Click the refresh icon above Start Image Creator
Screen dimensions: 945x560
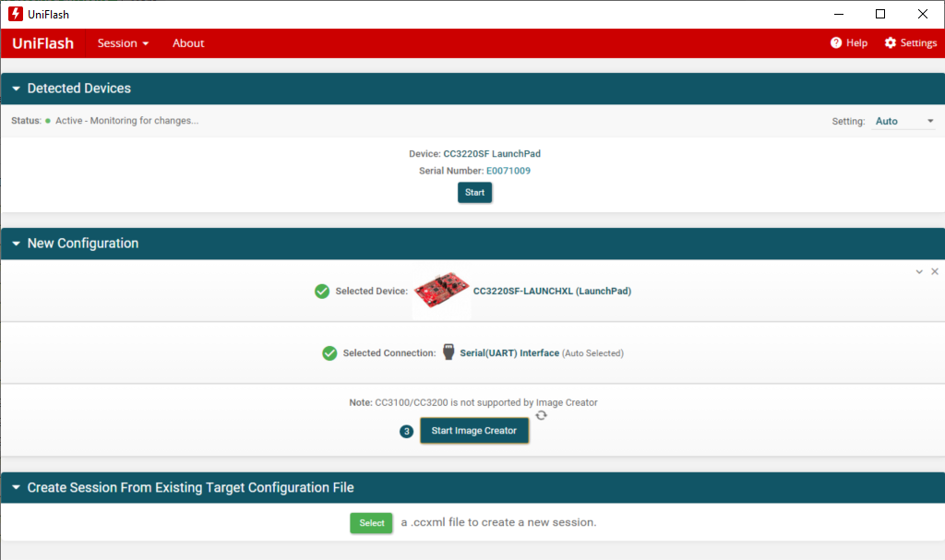click(x=541, y=415)
